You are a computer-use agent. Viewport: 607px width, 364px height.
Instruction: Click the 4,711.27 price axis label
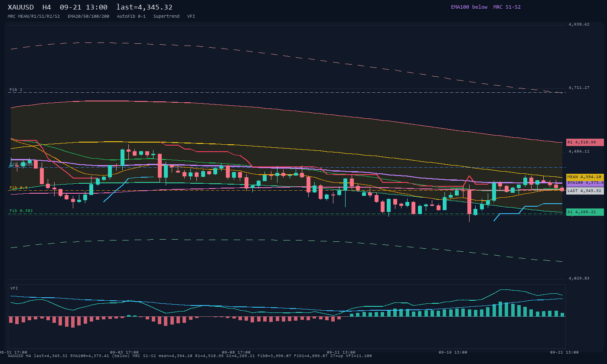pyautogui.click(x=579, y=88)
